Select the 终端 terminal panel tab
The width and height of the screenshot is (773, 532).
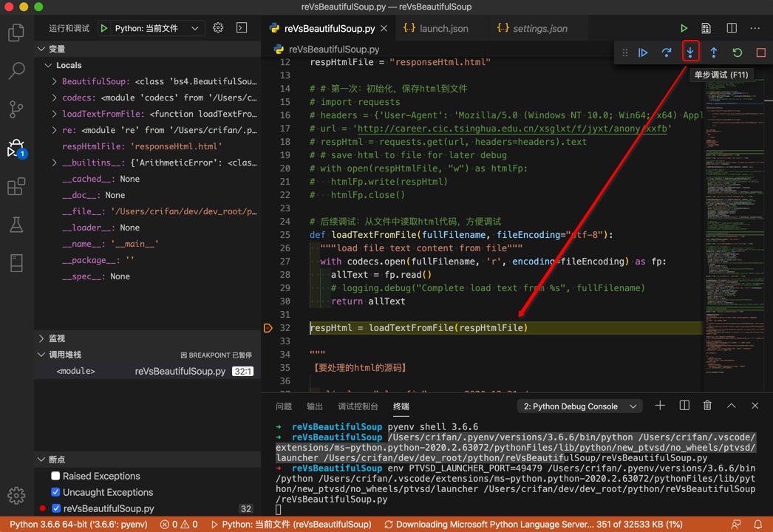point(401,406)
